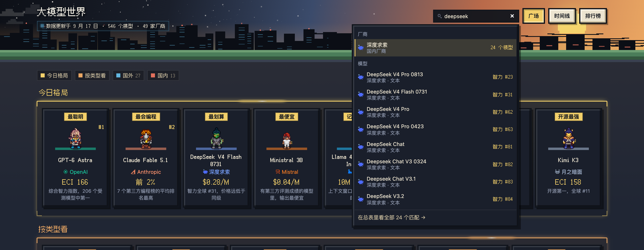The width and height of the screenshot is (644, 250).
Task: Open 深度求索 link in 最划算 card
Action: [216, 172]
